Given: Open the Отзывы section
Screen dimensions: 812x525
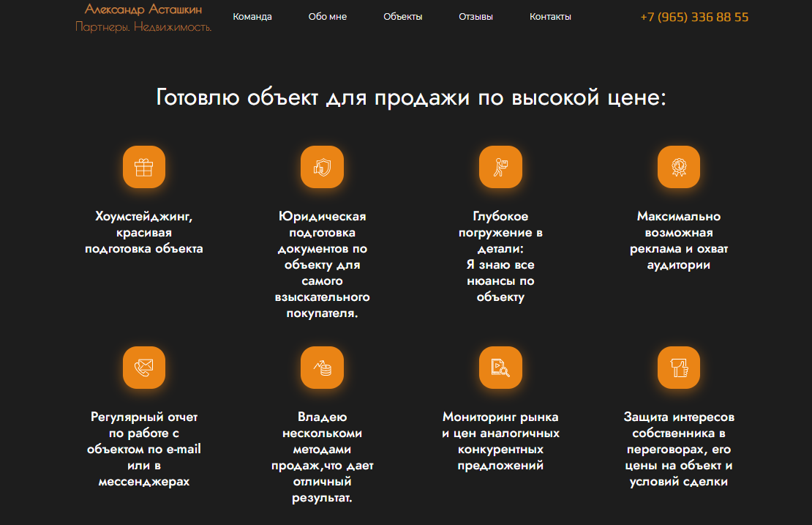Looking at the screenshot, I should click(x=475, y=15).
